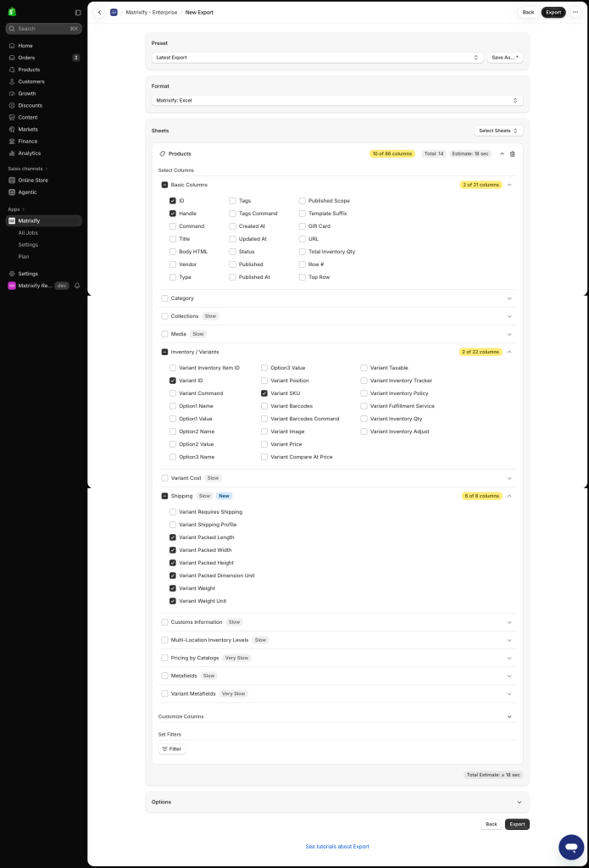Screen dimensions: 589x868
Task: Open the Preset dropdown Latest Export
Action: pos(317,58)
